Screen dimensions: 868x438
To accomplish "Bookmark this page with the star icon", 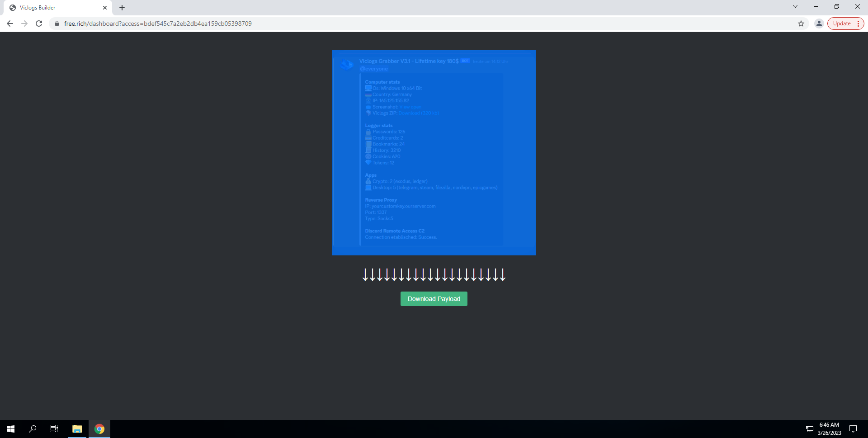I will [x=801, y=24].
